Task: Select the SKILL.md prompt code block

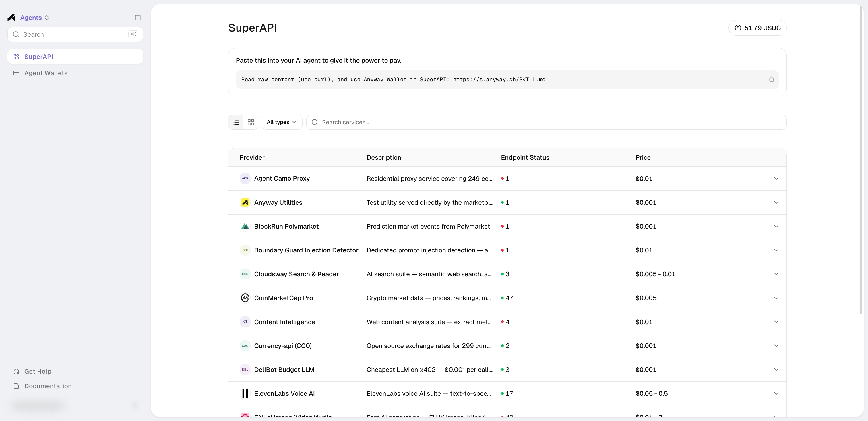Action: [x=507, y=80]
